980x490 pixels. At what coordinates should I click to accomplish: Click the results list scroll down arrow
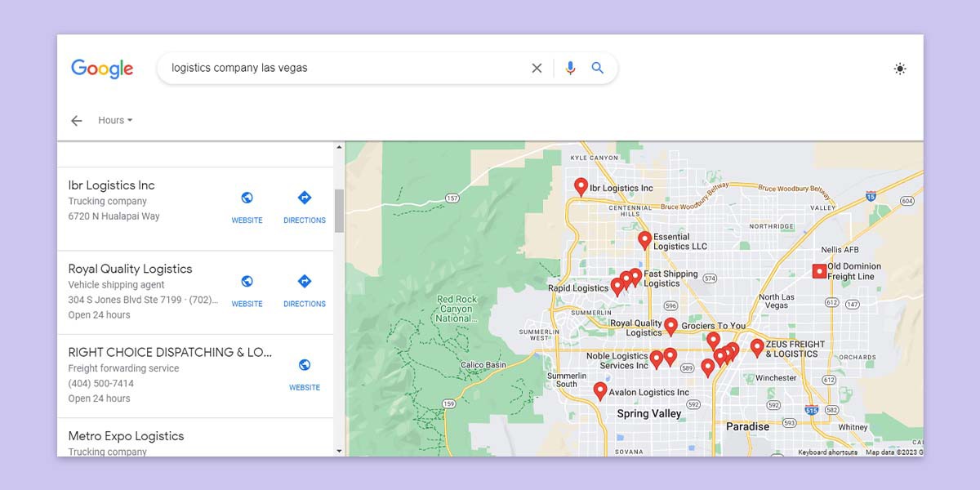coord(340,450)
